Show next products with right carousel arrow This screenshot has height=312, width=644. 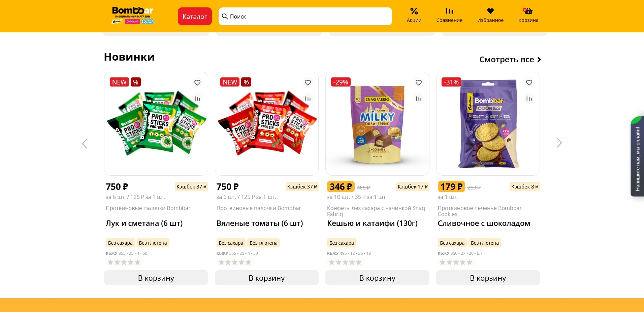click(x=559, y=143)
